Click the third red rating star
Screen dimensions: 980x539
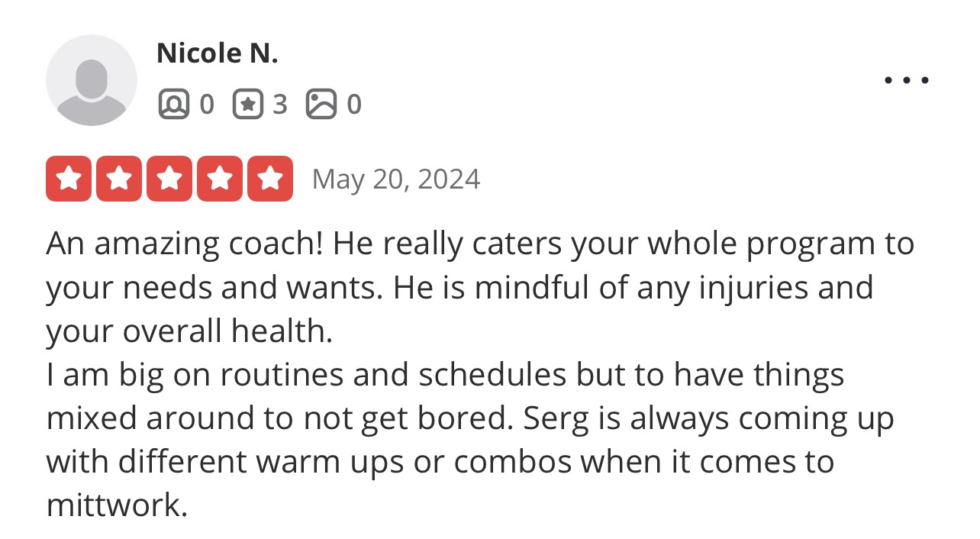point(169,179)
